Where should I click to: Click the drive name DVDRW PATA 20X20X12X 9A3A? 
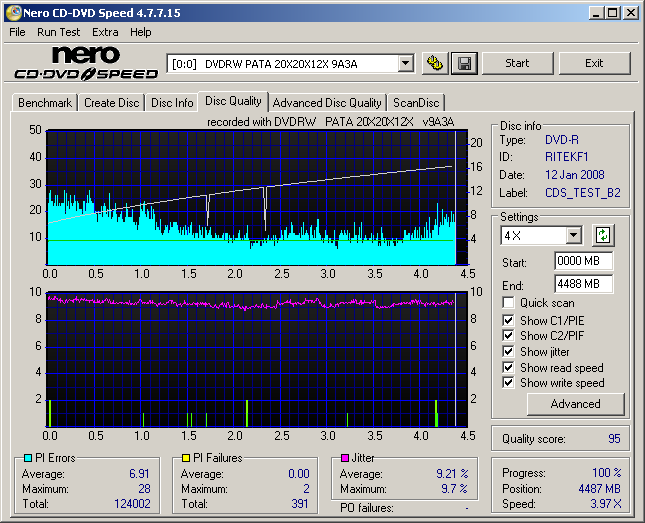coord(282,64)
